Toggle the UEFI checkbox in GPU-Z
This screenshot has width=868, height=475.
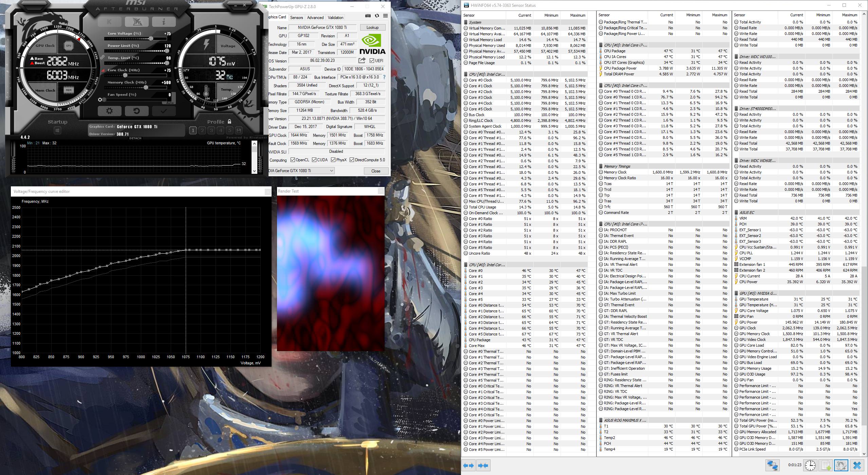372,61
